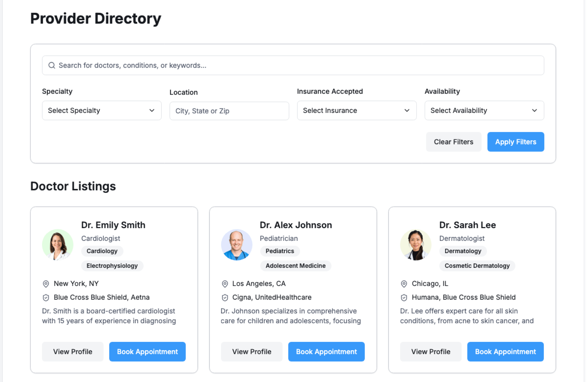Viewport: 588px width, 382px height.
Task: Click the search magnifier icon
Action: 52,66
